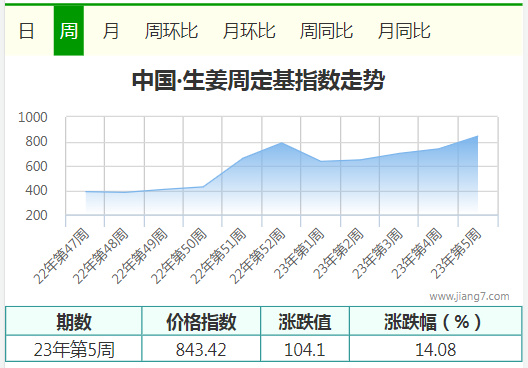Click the chart title 中国·生姜周定基指数走势

[x=258, y=80]
